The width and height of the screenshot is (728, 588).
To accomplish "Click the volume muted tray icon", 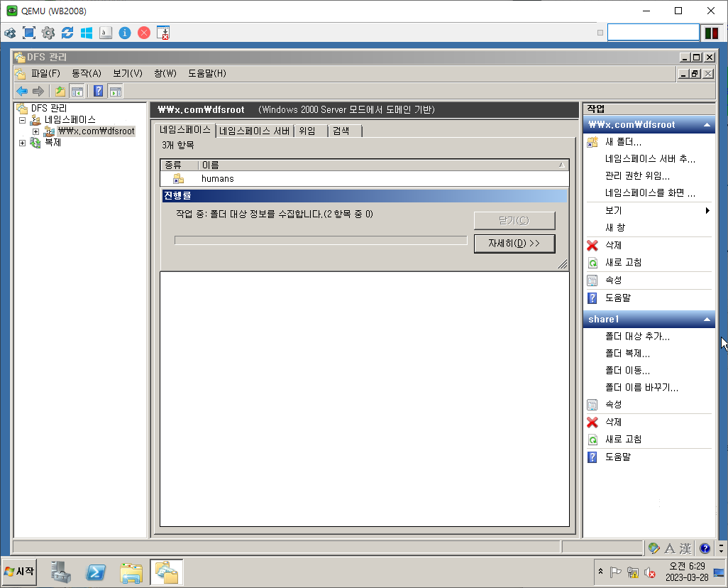I will point(650,572).
